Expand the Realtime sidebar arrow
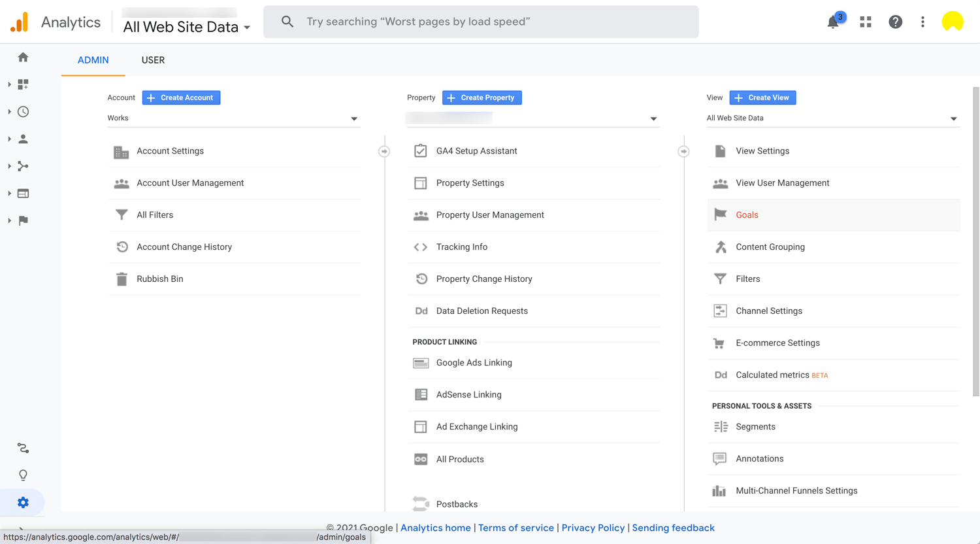 [x=9, y=112]
